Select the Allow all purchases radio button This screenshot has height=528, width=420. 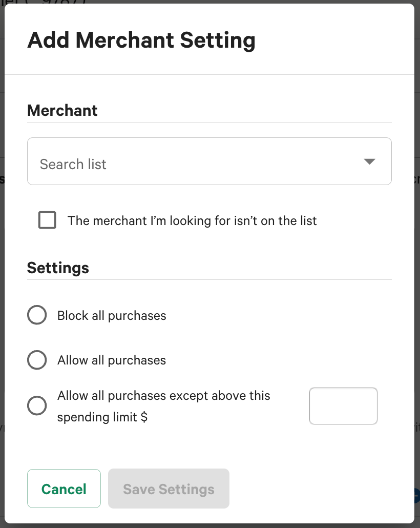37,360
